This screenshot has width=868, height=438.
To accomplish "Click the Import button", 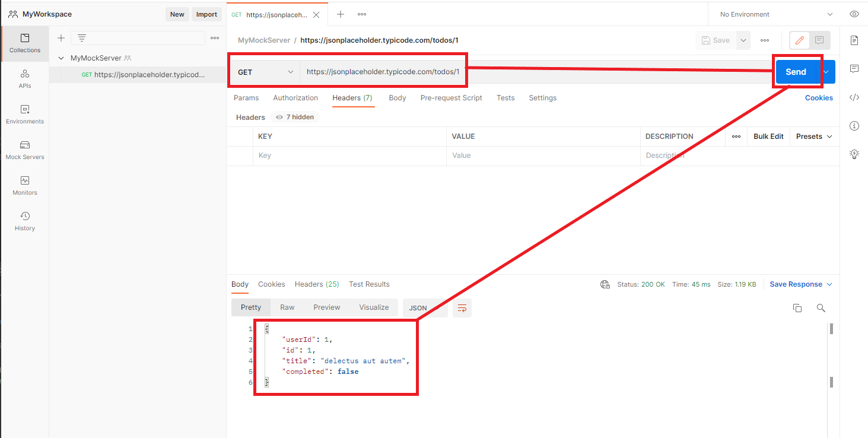I will [206, 14].
